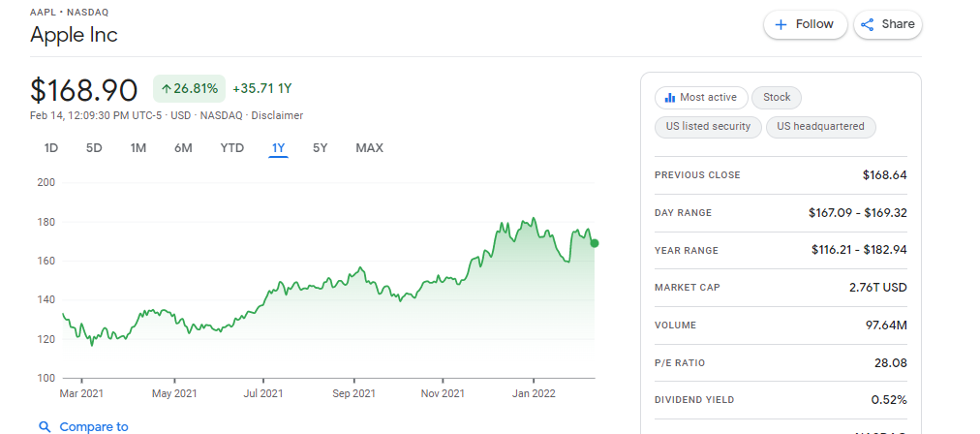Select the 1D time range tab
This screenshot has width=980, height=434.
50,148
